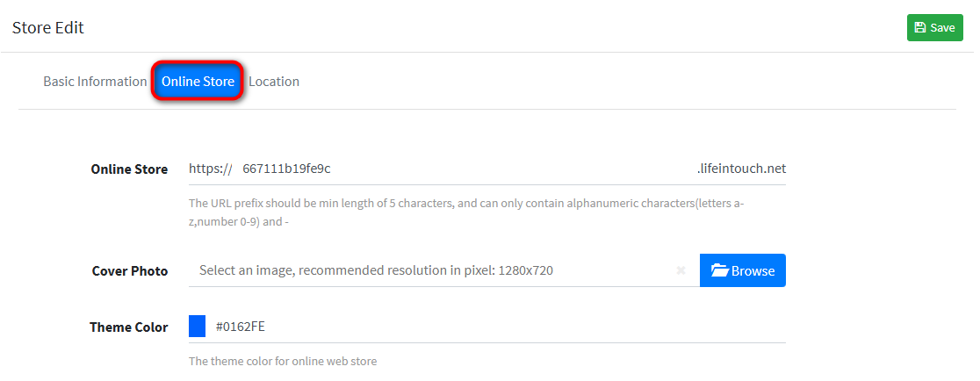Viewport: 980px width, 381px height.
Task: Clear the cover photo selection with X
Action: tap(681, 271)
